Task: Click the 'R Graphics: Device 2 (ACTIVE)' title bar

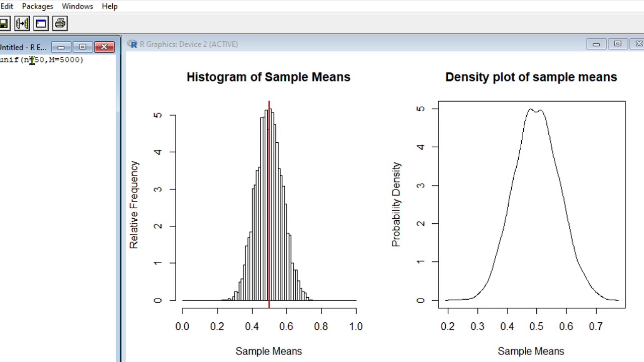Action: coord(189,44)
